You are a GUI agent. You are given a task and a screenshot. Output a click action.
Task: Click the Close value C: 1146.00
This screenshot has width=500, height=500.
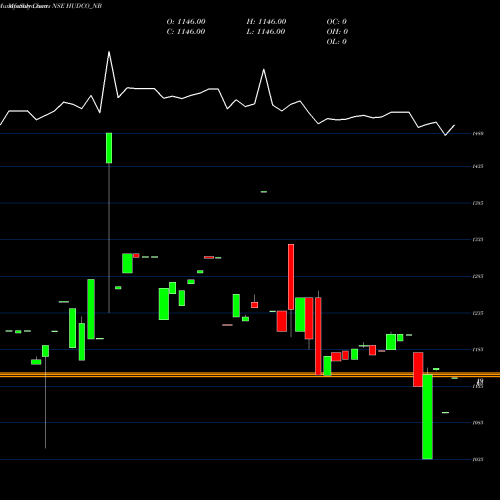click(x=186, y=32)
